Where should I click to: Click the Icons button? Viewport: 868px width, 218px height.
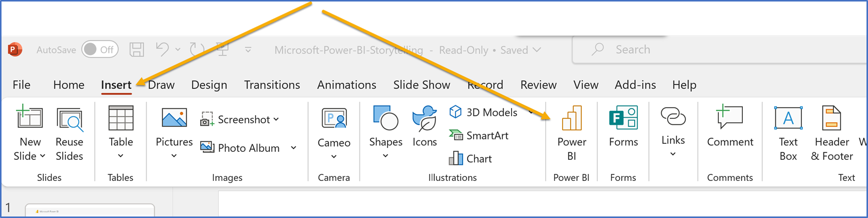pos(424,127)
